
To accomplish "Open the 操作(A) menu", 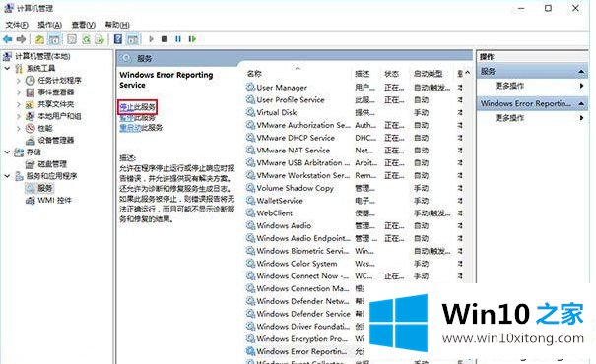I will [50, 25].
